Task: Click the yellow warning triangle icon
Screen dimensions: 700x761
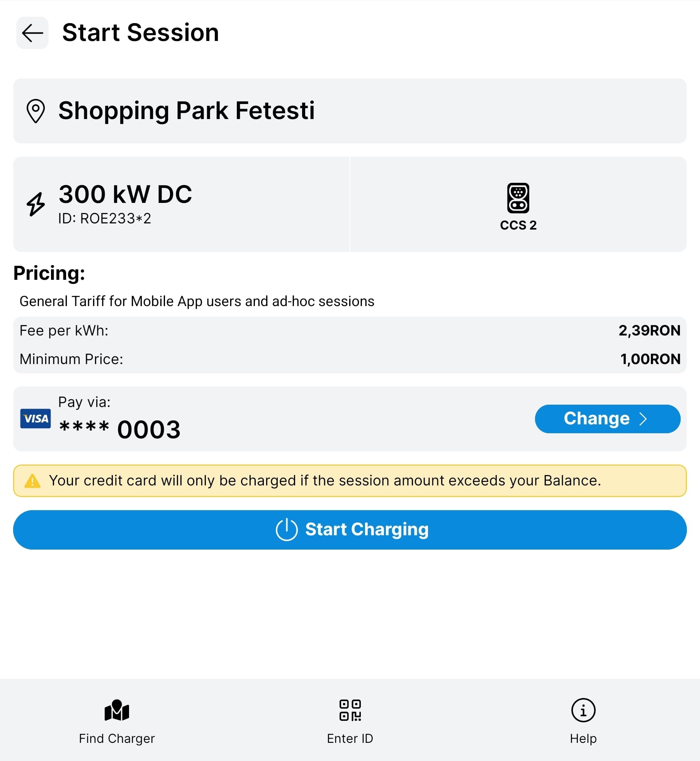Action: click(32, 481)
